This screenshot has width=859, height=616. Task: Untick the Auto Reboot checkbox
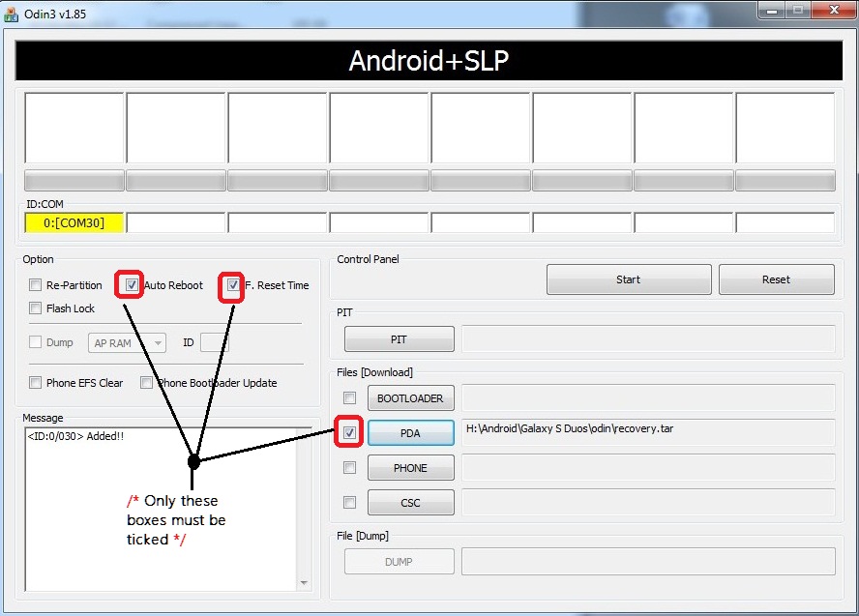pyautogui.click(x=131, y=284)
